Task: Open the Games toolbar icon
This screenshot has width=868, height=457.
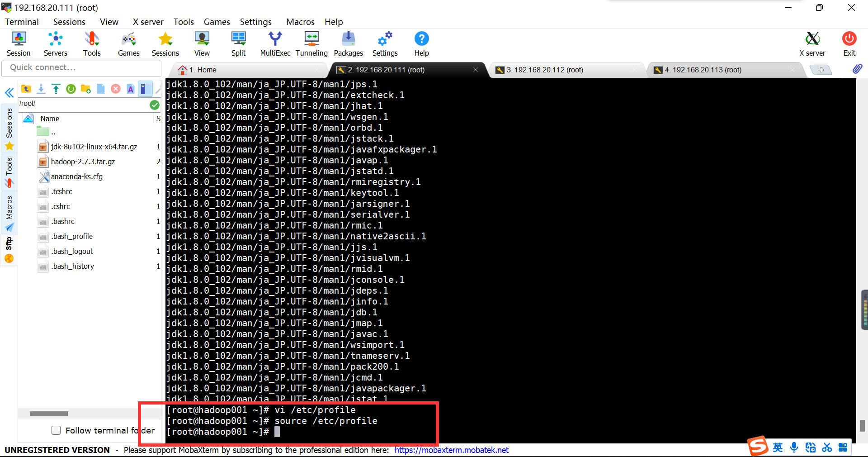Action: pos(129,44)
